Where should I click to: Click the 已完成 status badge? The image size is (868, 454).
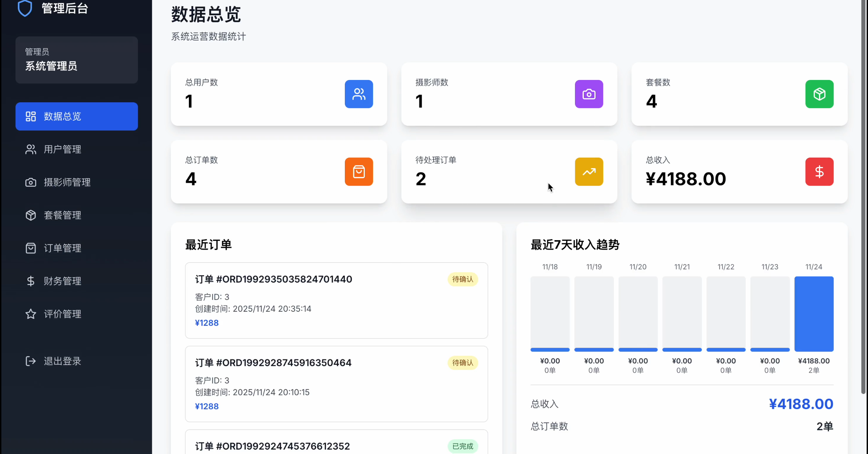point(462,446)
